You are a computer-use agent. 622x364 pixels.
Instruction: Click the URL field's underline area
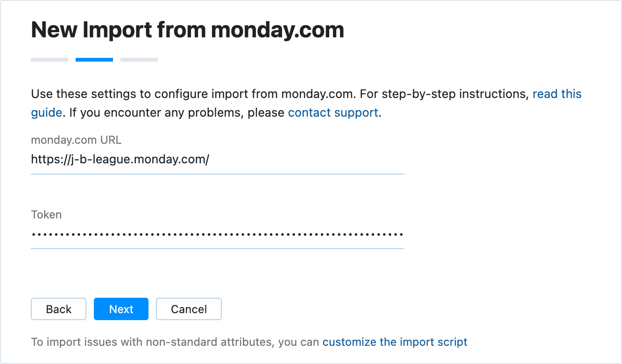pyautogui.click(x=217, y=174)
